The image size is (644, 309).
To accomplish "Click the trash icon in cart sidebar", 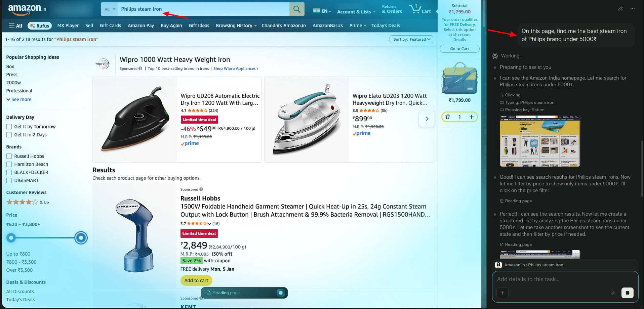I will [448, 117].
